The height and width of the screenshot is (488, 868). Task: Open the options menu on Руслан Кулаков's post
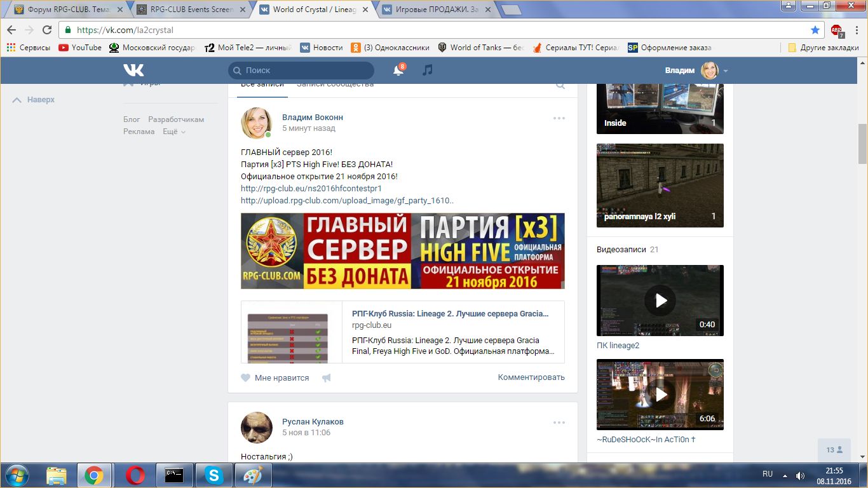pos(559,423)
